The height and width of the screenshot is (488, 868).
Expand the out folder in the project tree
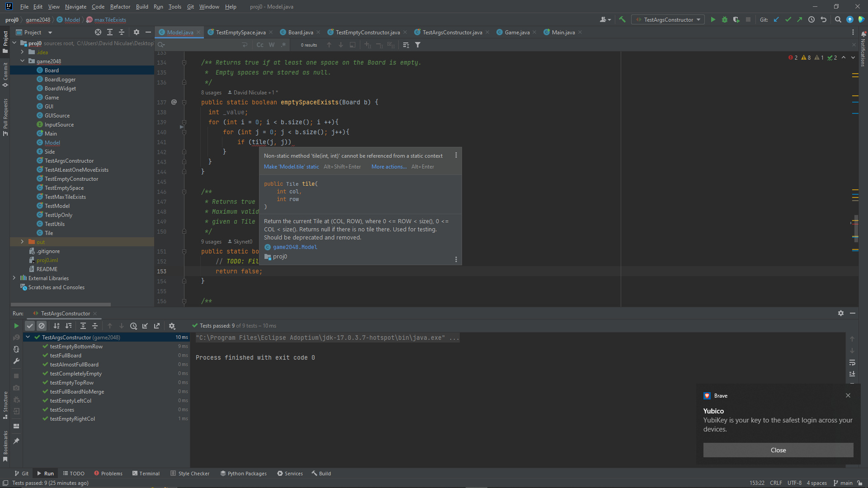[22, 242]
